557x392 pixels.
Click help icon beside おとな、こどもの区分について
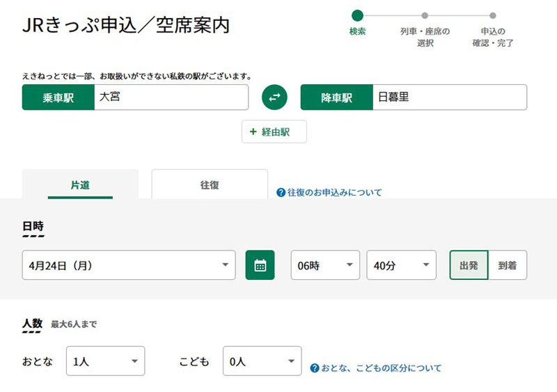[x=315, y=368]
